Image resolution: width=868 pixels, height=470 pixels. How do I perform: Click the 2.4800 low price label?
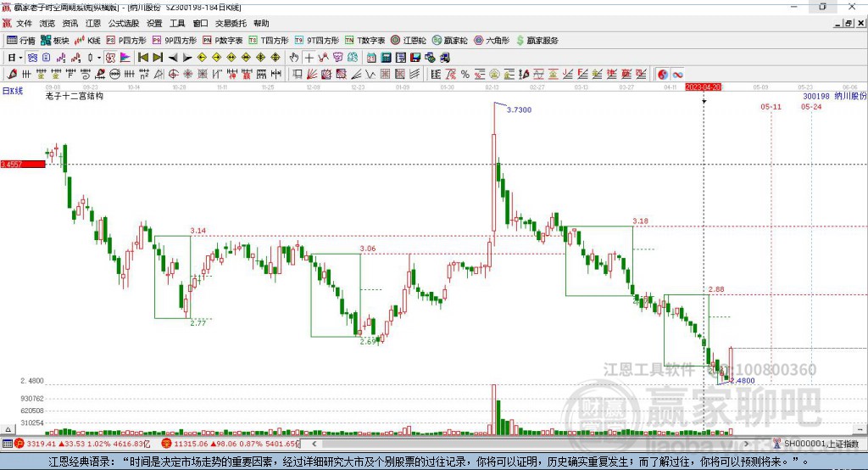pos(743,381)
